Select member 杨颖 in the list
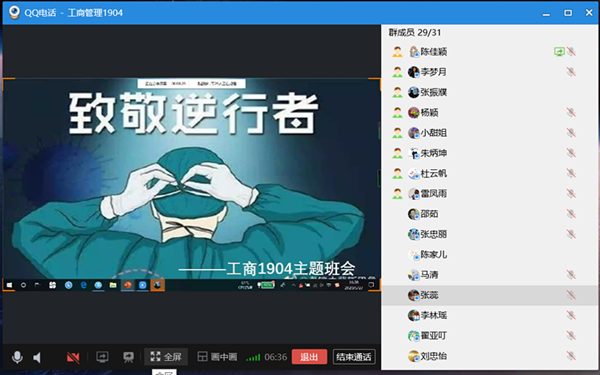 pyautogui.click(x=490, y=112)
